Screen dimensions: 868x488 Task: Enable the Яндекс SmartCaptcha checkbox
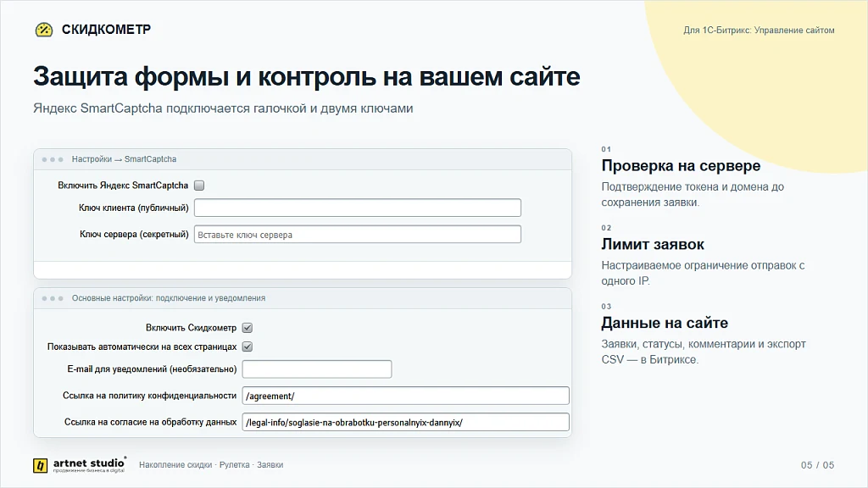pos(199,186)
